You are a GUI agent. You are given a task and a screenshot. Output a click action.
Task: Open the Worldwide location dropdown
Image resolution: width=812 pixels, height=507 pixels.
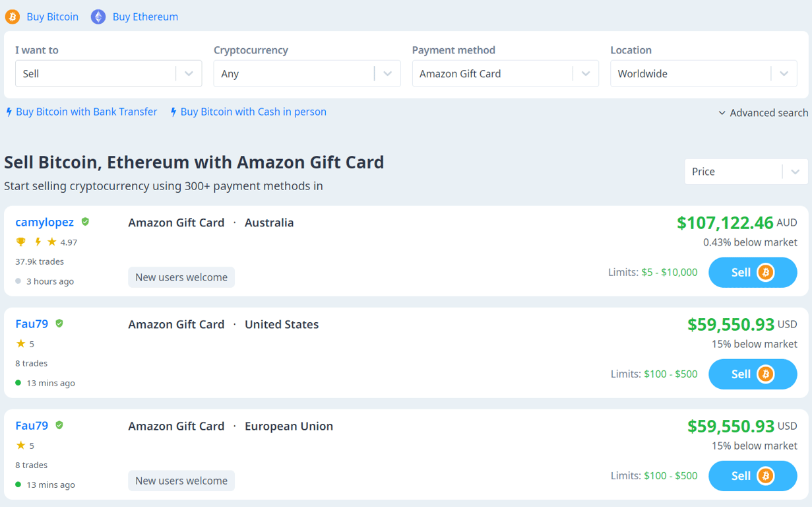(703, 73)
